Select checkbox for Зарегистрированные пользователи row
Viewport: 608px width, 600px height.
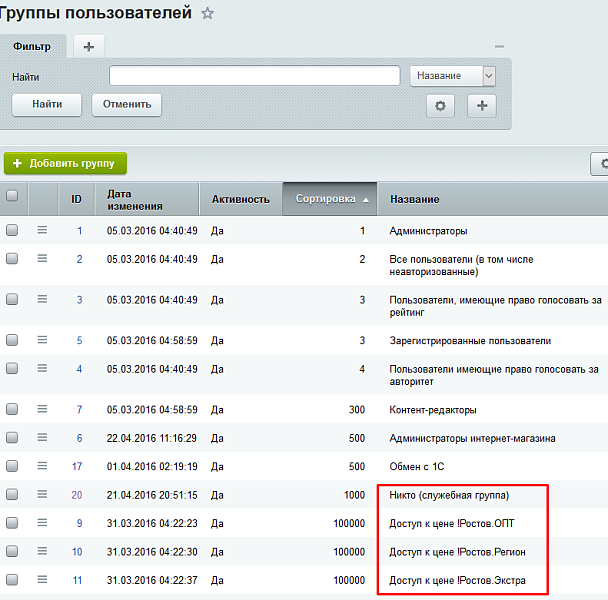point(13,340)
